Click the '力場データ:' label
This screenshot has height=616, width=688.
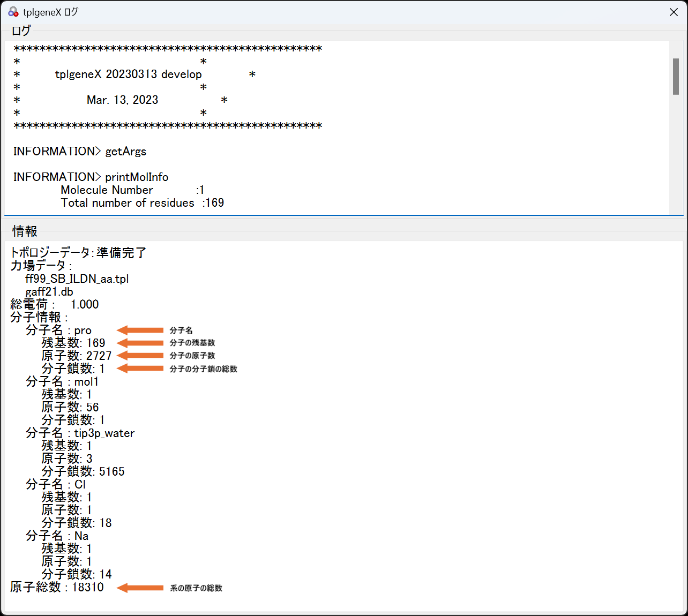point(41,266)
